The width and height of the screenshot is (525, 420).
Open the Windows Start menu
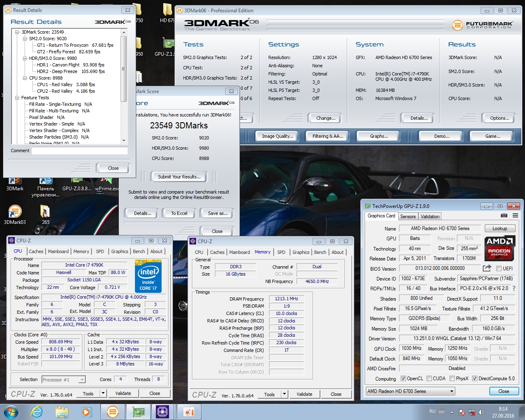[x=11, y=412]
